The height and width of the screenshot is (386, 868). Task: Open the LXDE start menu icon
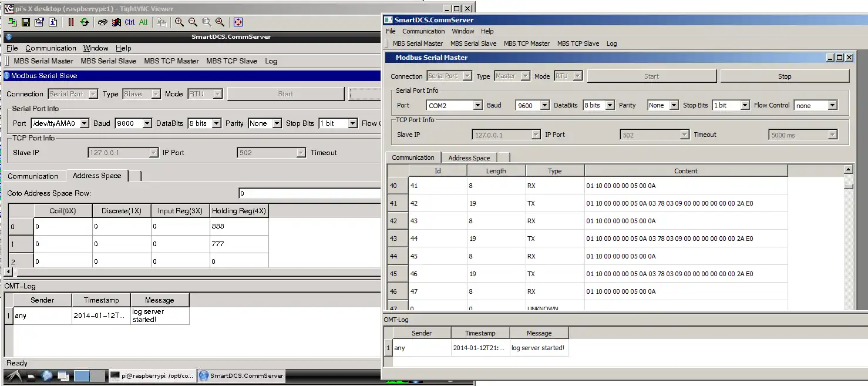(x=14, y=375)
